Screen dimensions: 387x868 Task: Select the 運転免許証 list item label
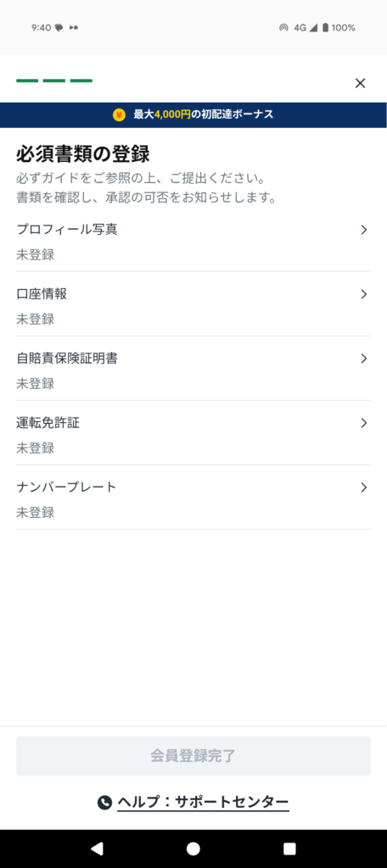[x=48, y=423]
